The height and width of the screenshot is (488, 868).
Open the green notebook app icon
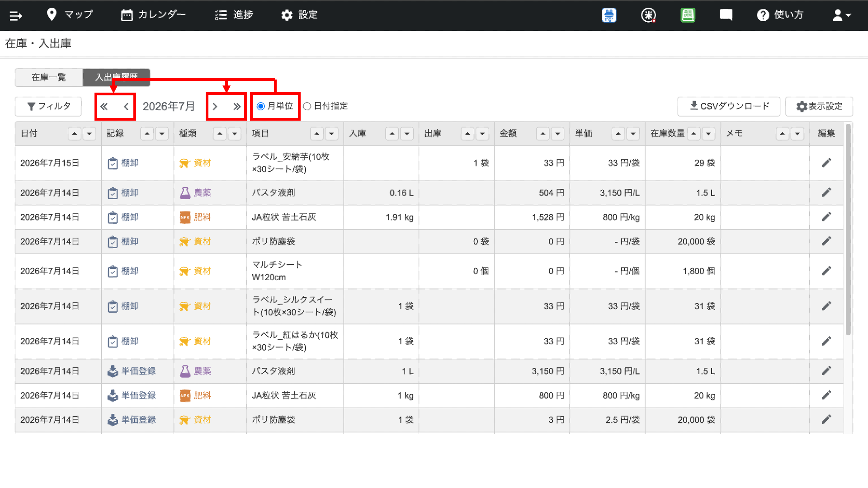coord(688,15)
